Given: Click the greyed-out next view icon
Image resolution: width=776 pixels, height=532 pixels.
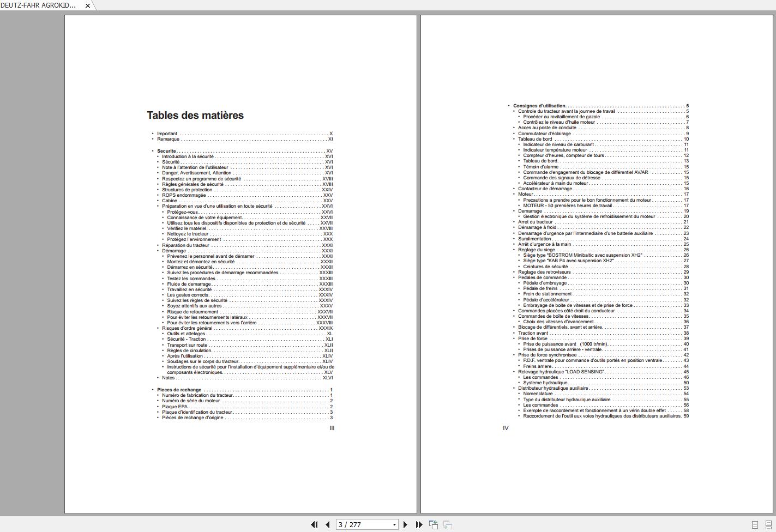Looking at the screenshot, I should [x=448, y=524].
